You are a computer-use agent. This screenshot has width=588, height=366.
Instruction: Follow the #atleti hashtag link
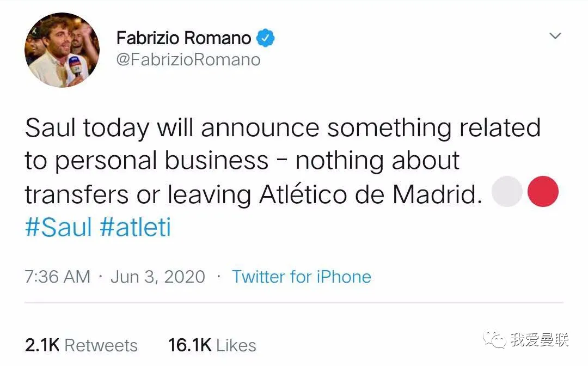point(136,227)
